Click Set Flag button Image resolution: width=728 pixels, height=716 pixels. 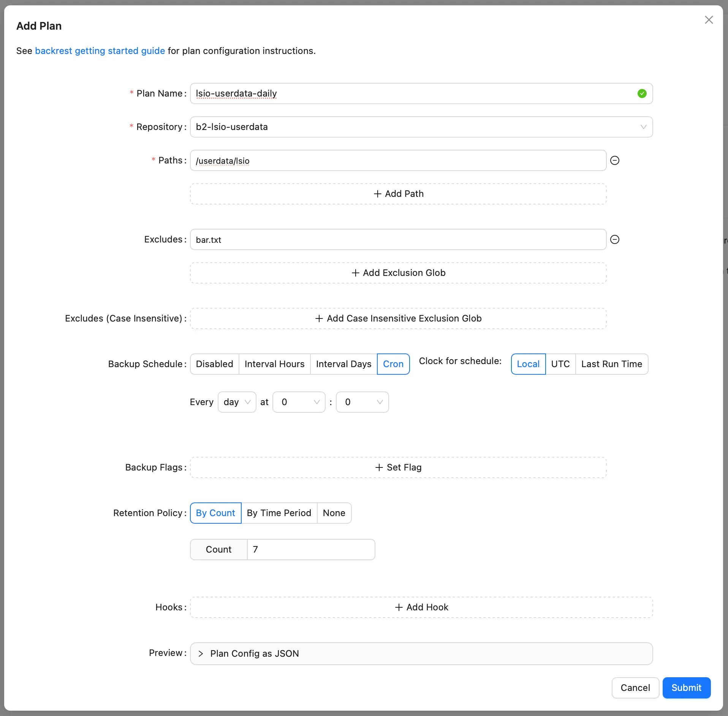click(398, 467)
